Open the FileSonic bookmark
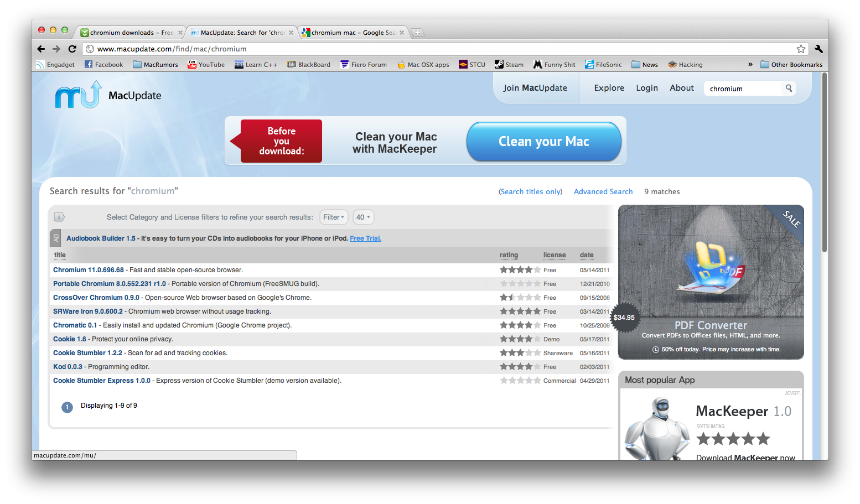The image size is (860, 504). (604, 65)
